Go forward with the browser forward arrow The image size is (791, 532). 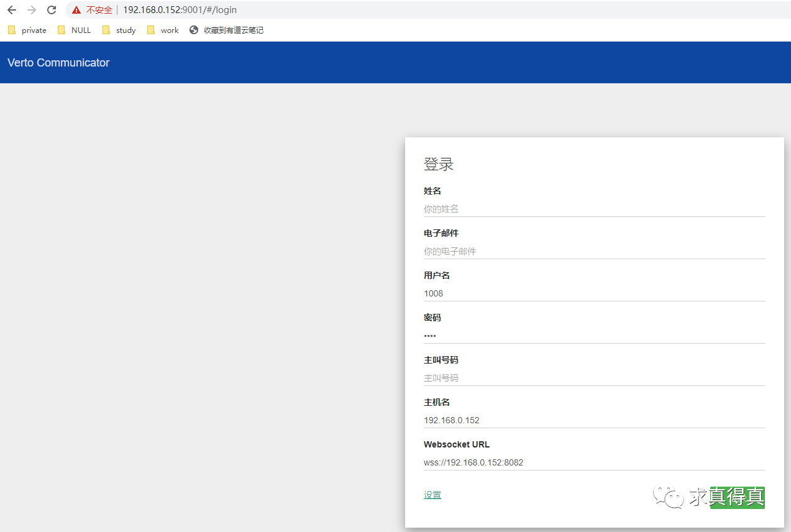(x=32, y=10)
